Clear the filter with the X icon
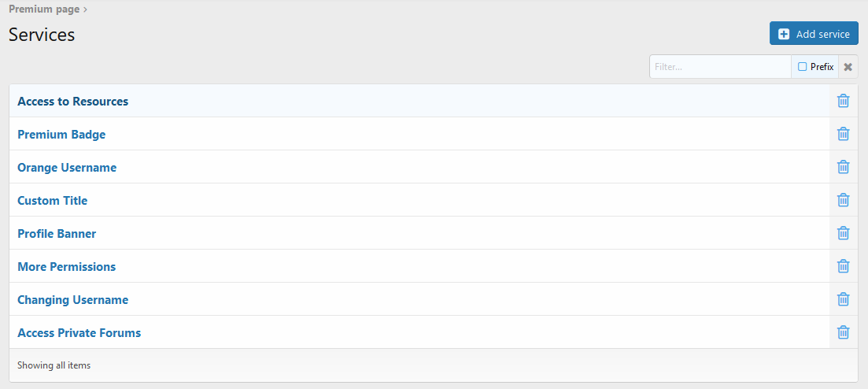Screen dimensions: 868x389 point(848,67)
